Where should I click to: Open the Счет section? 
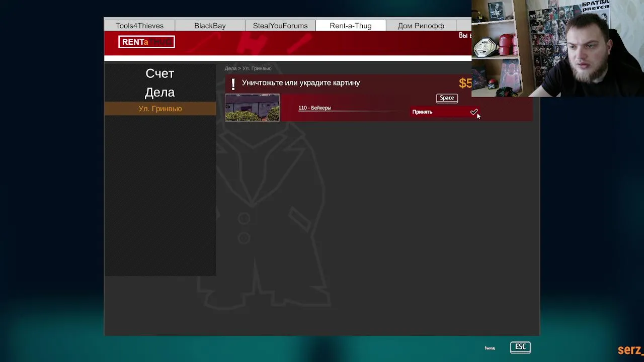pyautogui.click(x=160, y=73)
